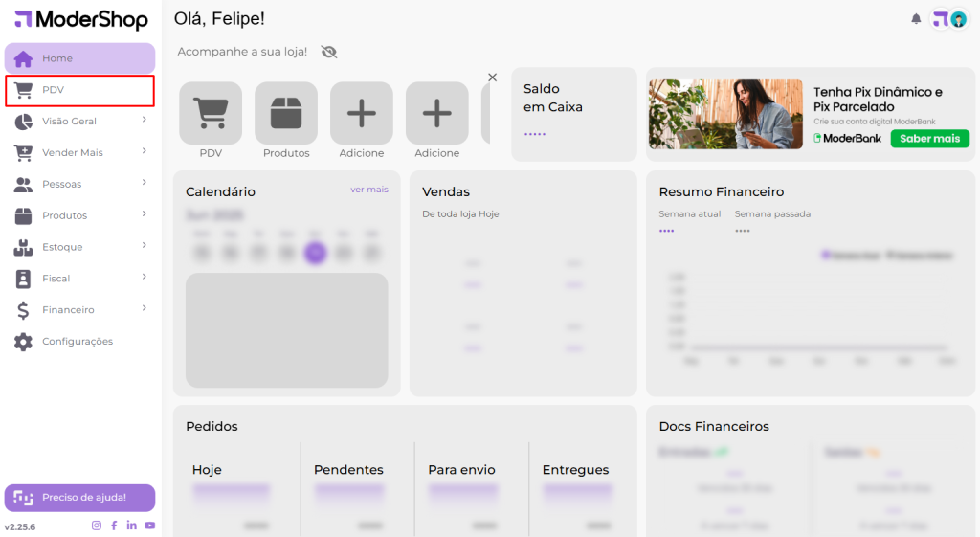This screenshot has height=537, width=980.
Task: Expand the Estoque submenu chevron
Action: 145,245
